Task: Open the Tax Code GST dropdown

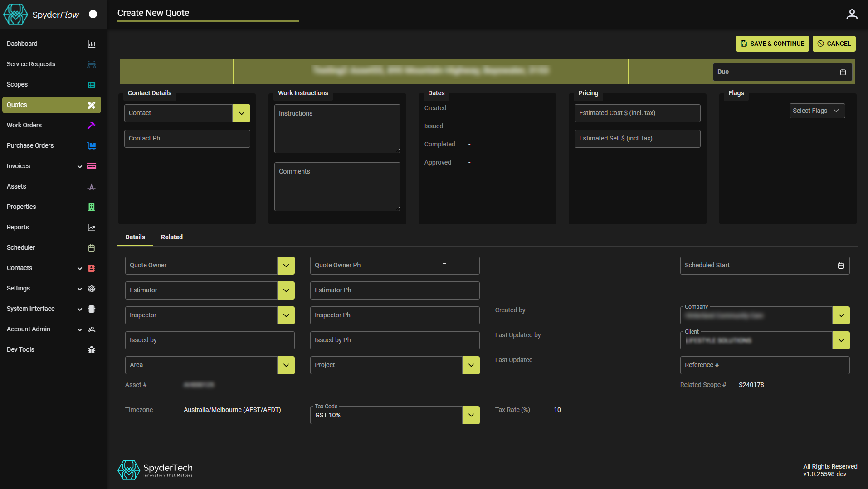Action: point(471,415)
